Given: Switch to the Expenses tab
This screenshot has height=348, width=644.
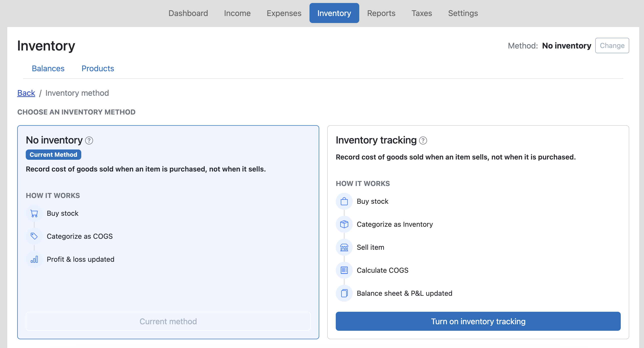Looking at the screenshot, I should pyautogui.click(x=284, y=13).
